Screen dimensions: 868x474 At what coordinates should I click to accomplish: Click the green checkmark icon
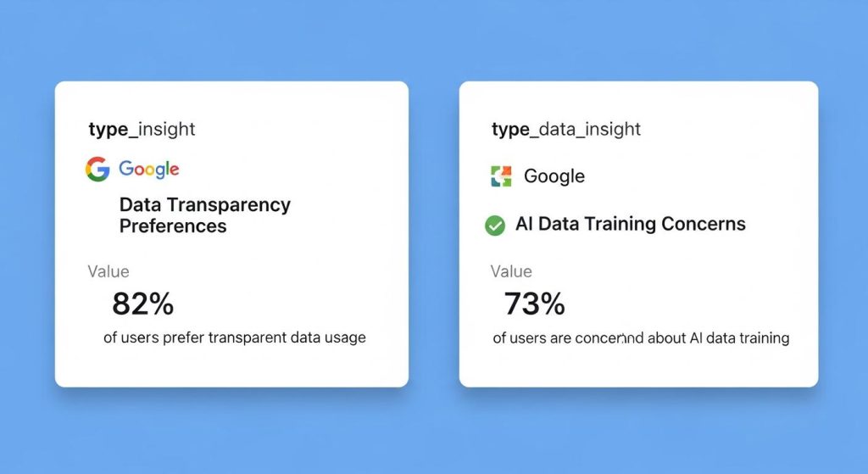click(x=494, y=226)
